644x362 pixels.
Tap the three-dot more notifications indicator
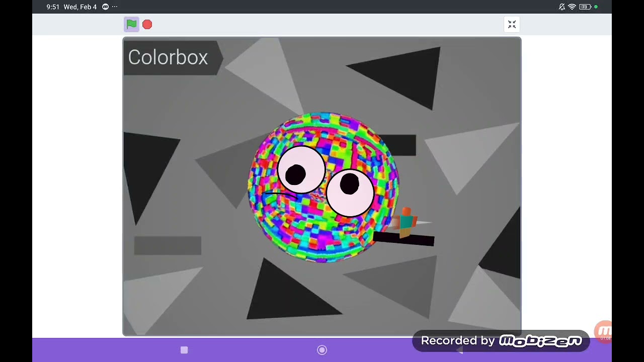pos(115,7)
